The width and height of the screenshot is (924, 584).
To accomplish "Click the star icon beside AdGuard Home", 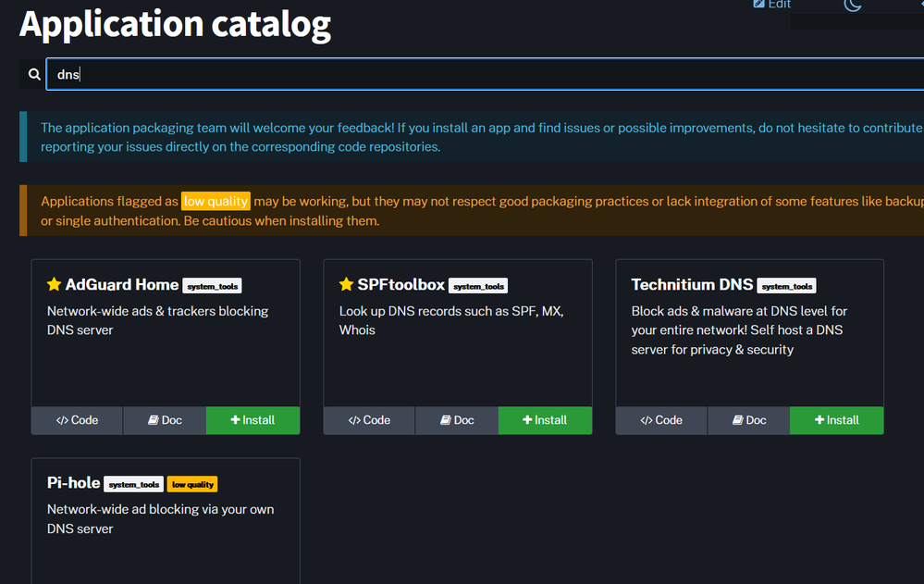I will (x=54, y=284).
